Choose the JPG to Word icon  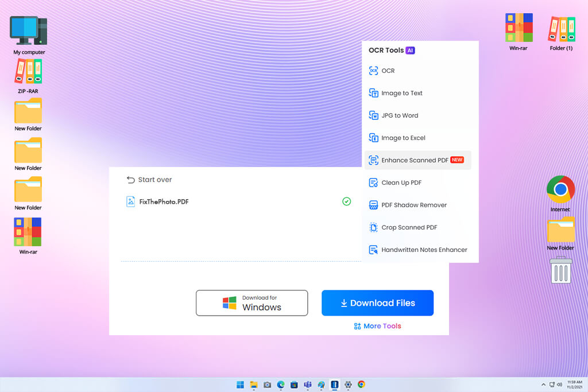[373, 115]
